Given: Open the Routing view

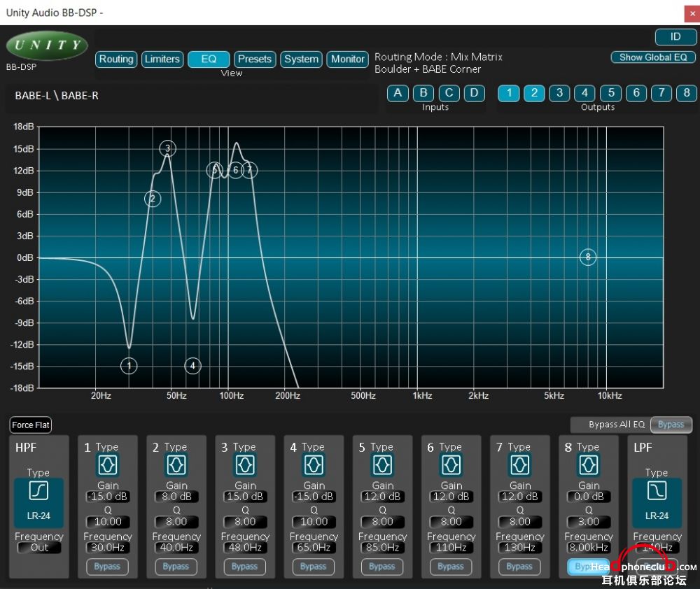Looking at the screenshot, I should [x=116, y=59].
